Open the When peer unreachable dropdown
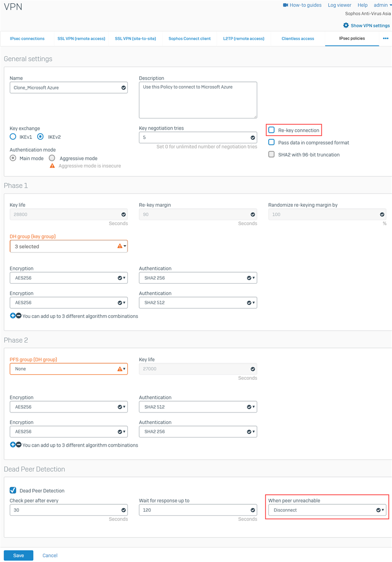This screenshot has width=392, height=562. pyautogui.click(x=327, y=510)
